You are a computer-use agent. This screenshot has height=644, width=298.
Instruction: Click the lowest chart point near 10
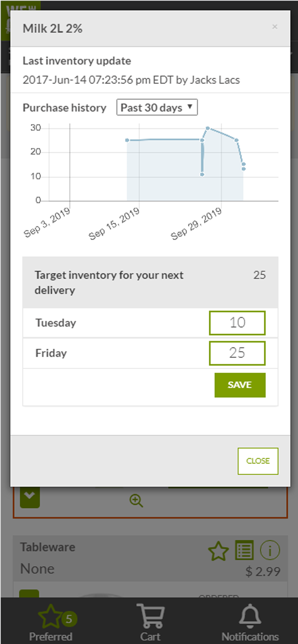(202, 174)
